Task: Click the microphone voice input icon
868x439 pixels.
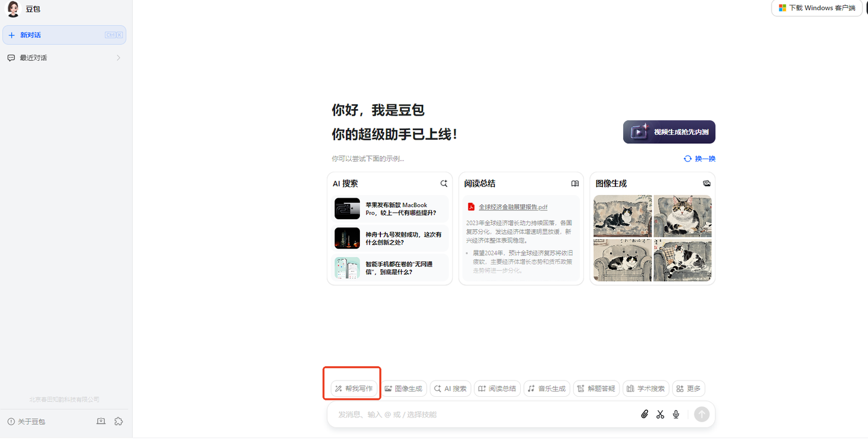Action: click(x=676, y=414)
